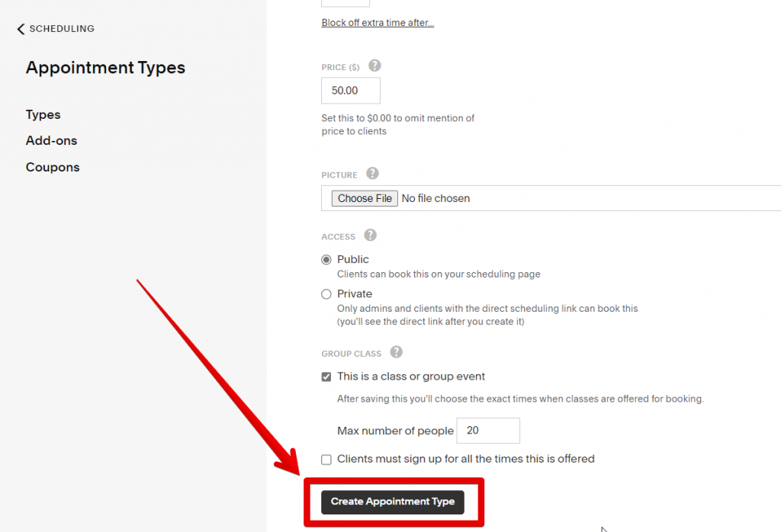Click the help icon beside Picture

[x=372, y=174]
